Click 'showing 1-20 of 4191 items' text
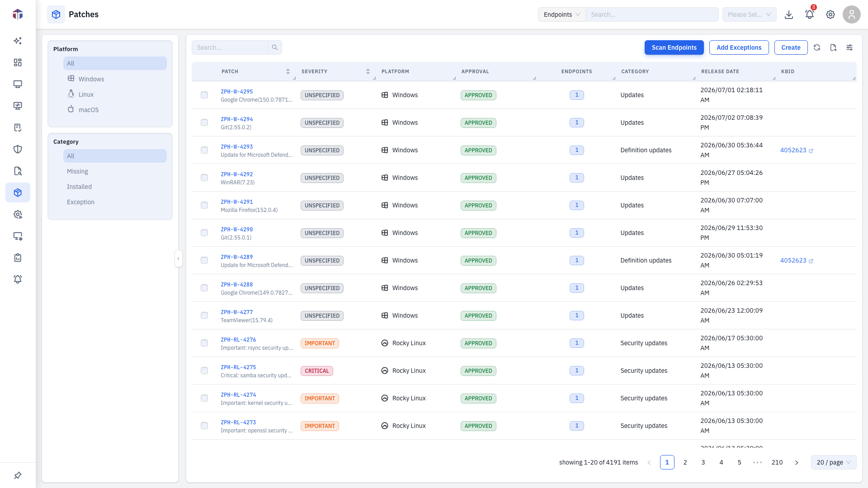The width and height of the screenshot is (868, 488). [599, 462]
